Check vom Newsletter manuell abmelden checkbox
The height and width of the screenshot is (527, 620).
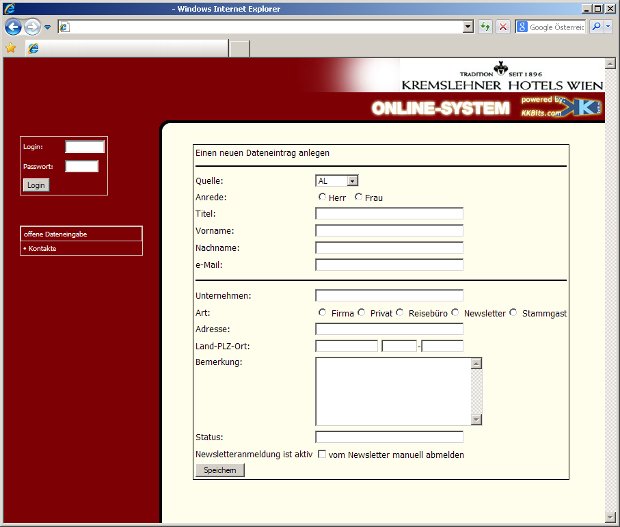click(322, 454)
